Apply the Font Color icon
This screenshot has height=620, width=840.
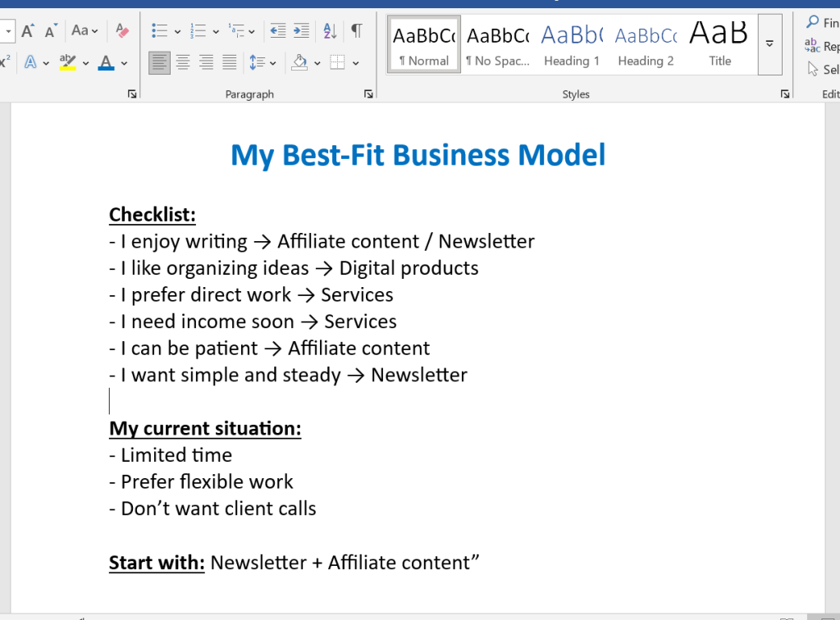click(x=105, y=62)
